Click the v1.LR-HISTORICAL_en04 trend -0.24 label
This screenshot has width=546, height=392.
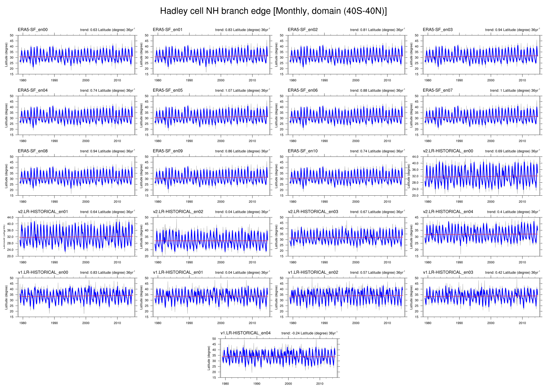coord(309,333)
